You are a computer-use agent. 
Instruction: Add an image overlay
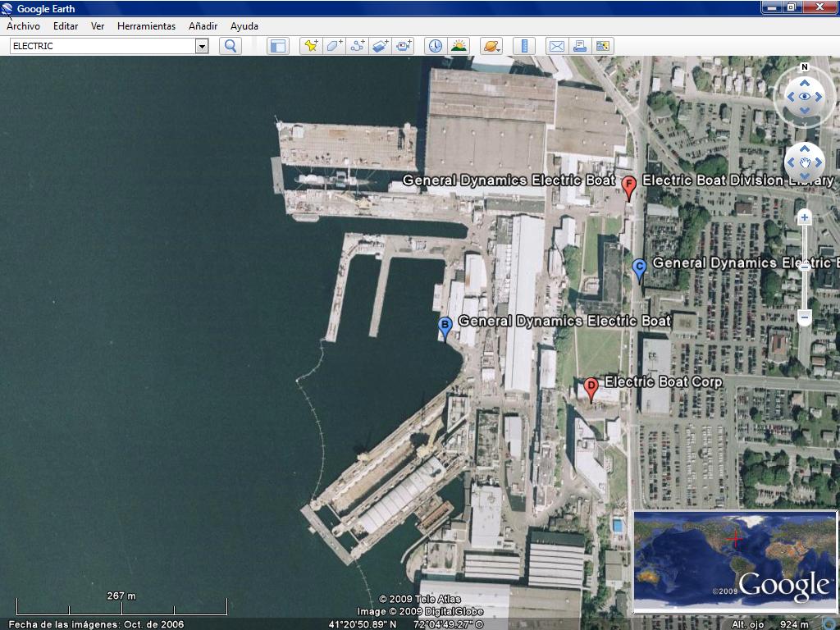(x=380, y=46)
